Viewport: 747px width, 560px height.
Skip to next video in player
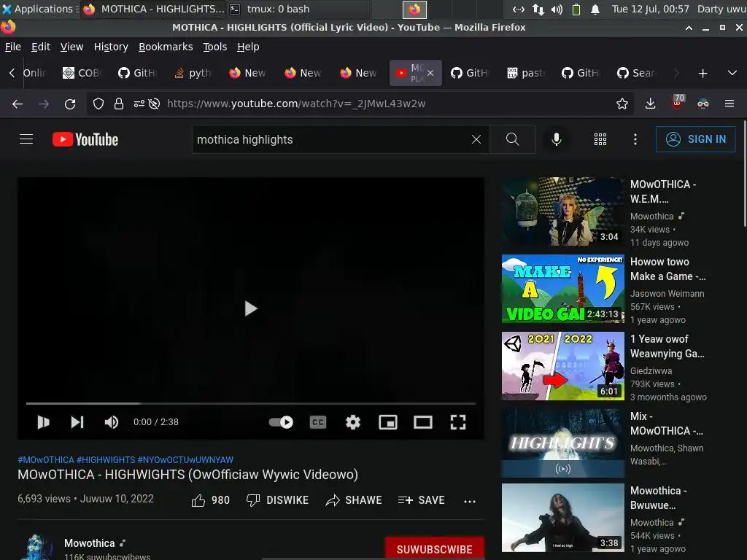pos(77,422)
